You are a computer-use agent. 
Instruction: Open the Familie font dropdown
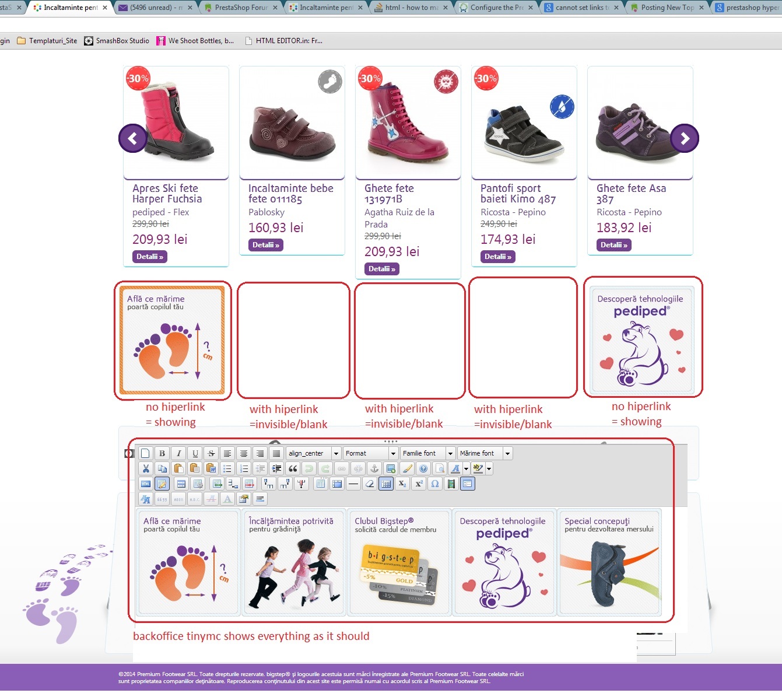(x=427, y=453)
